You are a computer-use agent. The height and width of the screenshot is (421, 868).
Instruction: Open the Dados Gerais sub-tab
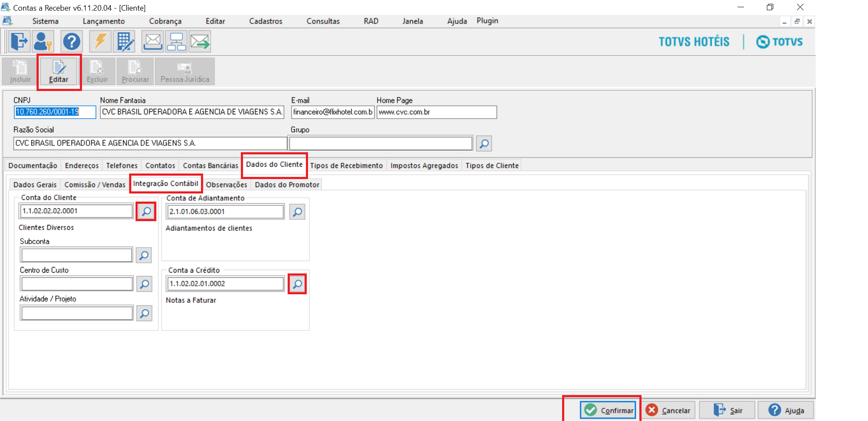click(x=35, y=185)
